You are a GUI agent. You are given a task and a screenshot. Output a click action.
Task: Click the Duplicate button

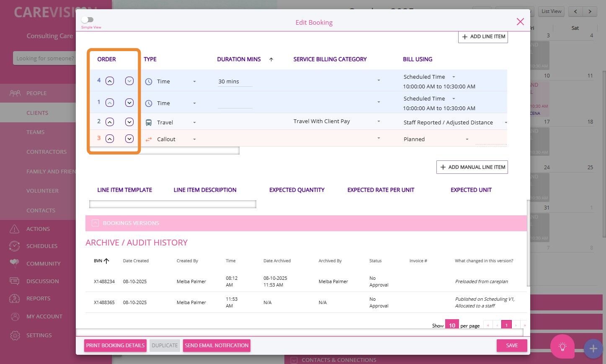(165, 346)
